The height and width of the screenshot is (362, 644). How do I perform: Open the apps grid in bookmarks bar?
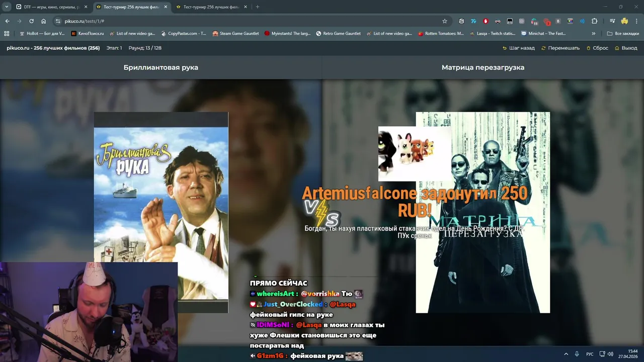[7, 34]
